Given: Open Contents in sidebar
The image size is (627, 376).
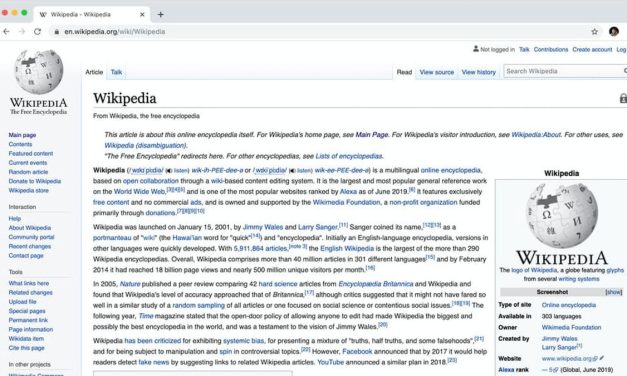Looking at the screenshot, I should click(20, 144).
